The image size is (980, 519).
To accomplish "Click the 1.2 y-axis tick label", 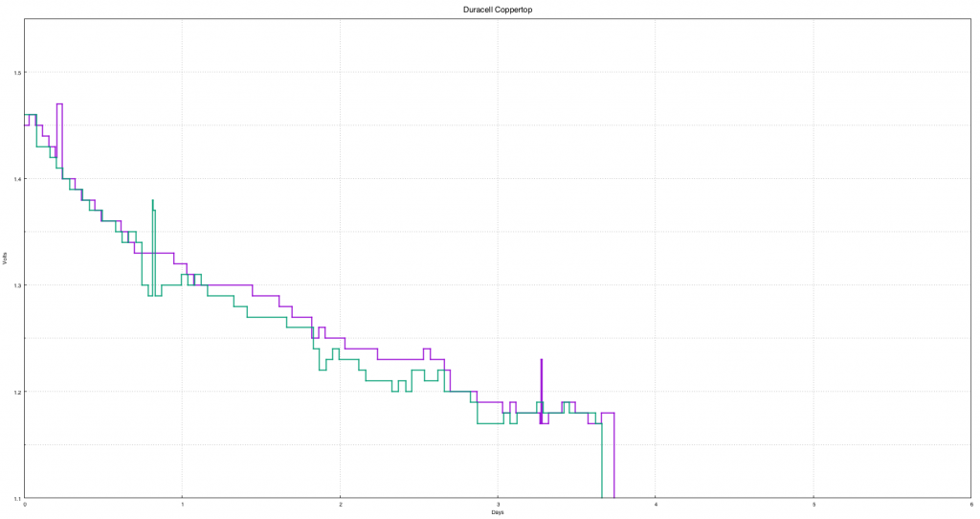I will click(17, 392).
